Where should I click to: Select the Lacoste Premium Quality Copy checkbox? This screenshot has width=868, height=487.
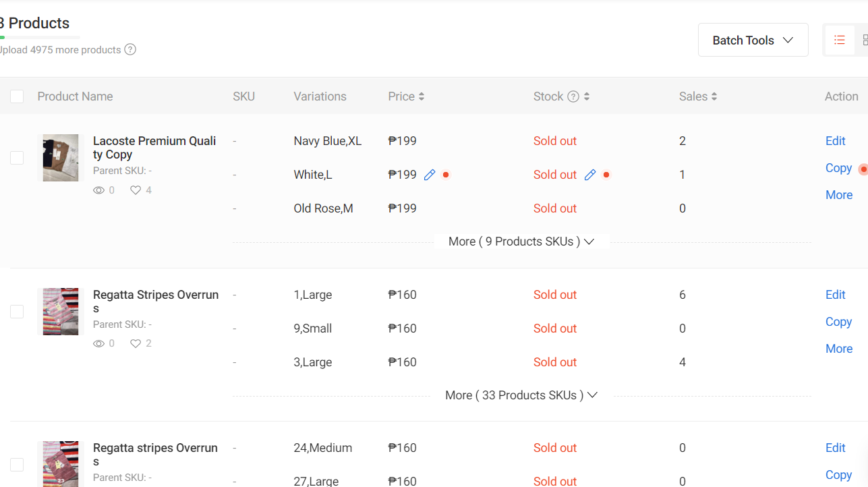coord(17,158)
